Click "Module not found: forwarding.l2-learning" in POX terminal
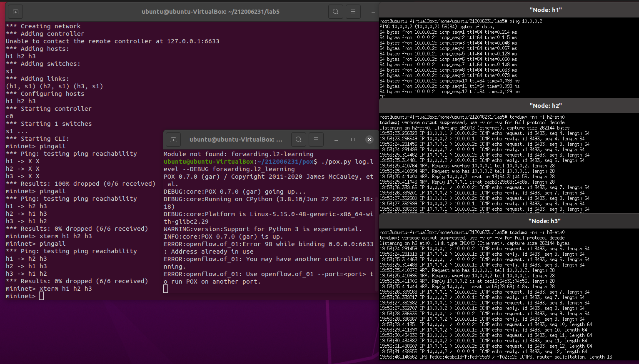This screenshot has height=364, width=639. click(239, 154)
